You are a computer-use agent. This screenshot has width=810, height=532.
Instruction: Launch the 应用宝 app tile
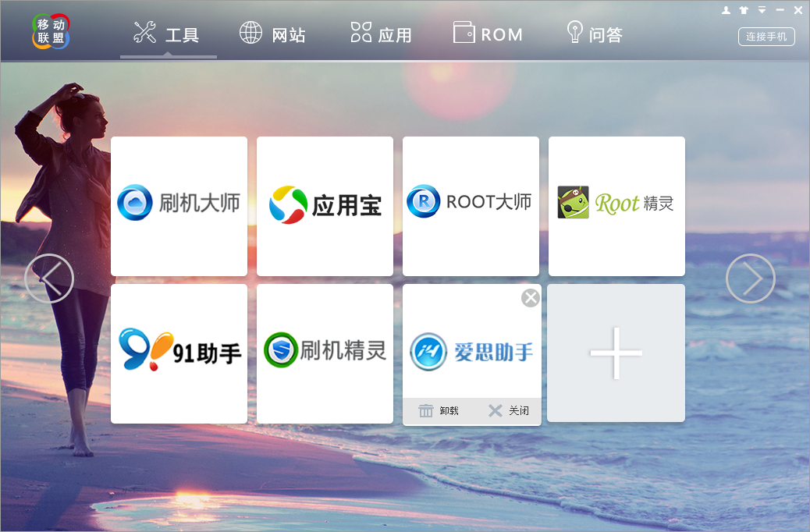325,205
